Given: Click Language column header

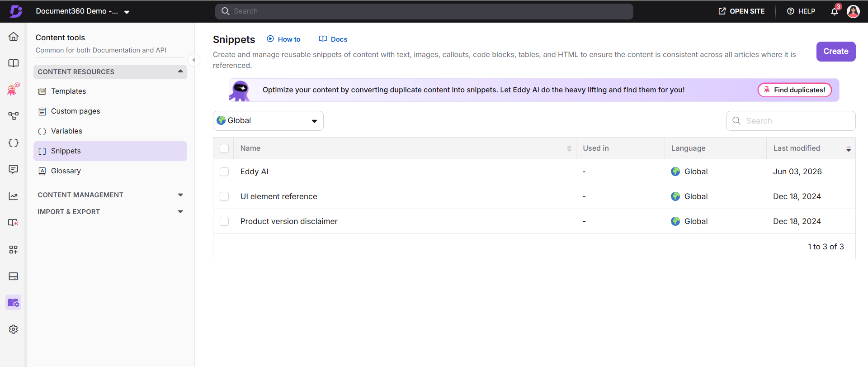Looking at the screenshot, I should 689,148.
